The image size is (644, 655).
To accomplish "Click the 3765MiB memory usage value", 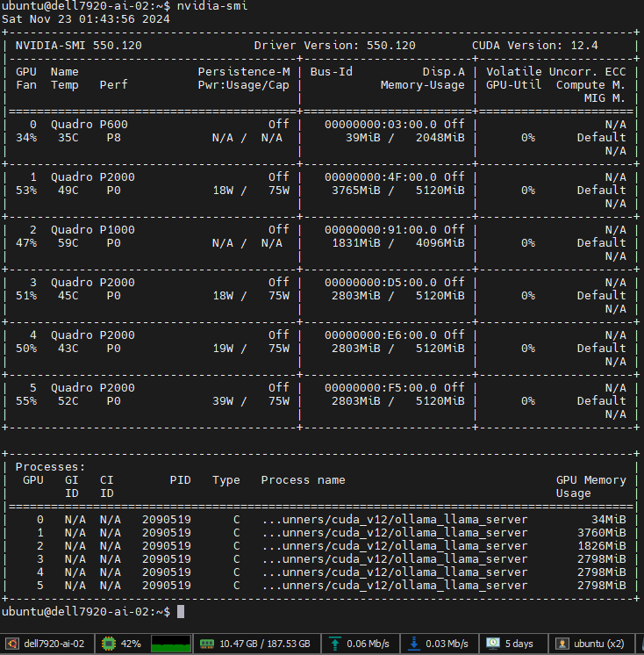I will pyautogui.click(x=356, y=191).
